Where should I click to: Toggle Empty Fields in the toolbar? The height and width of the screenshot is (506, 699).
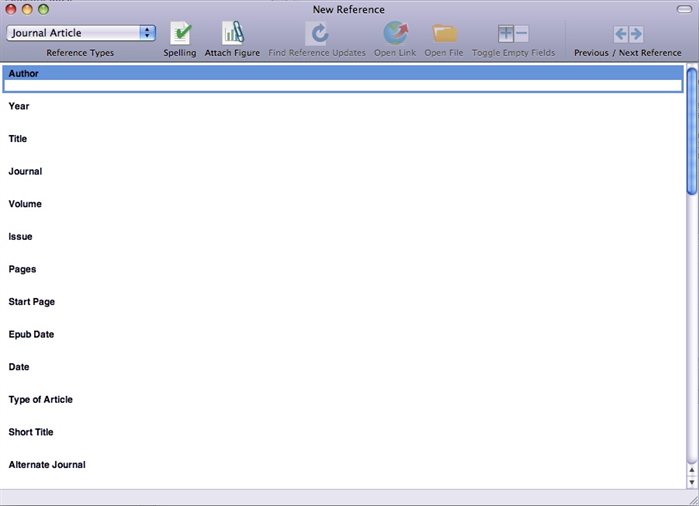pyautogui.click(x=513, y=33)
